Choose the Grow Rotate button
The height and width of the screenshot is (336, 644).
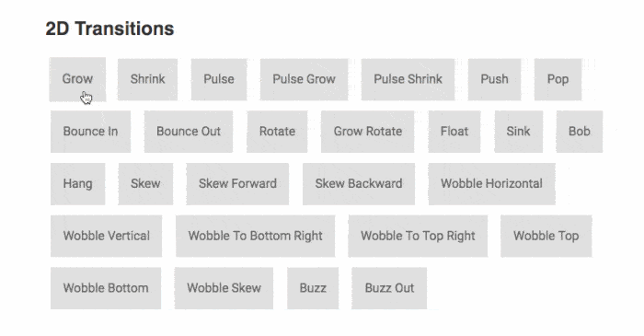(368, 132)
